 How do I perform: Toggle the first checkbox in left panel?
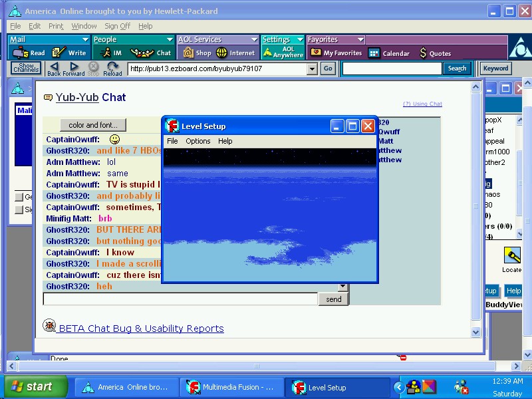tap(19, 196)
